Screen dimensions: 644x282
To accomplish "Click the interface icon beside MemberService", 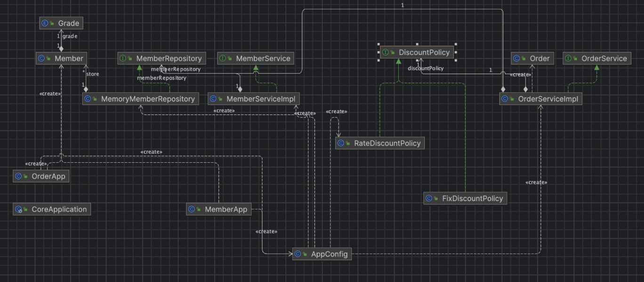I will coord(223,58).
